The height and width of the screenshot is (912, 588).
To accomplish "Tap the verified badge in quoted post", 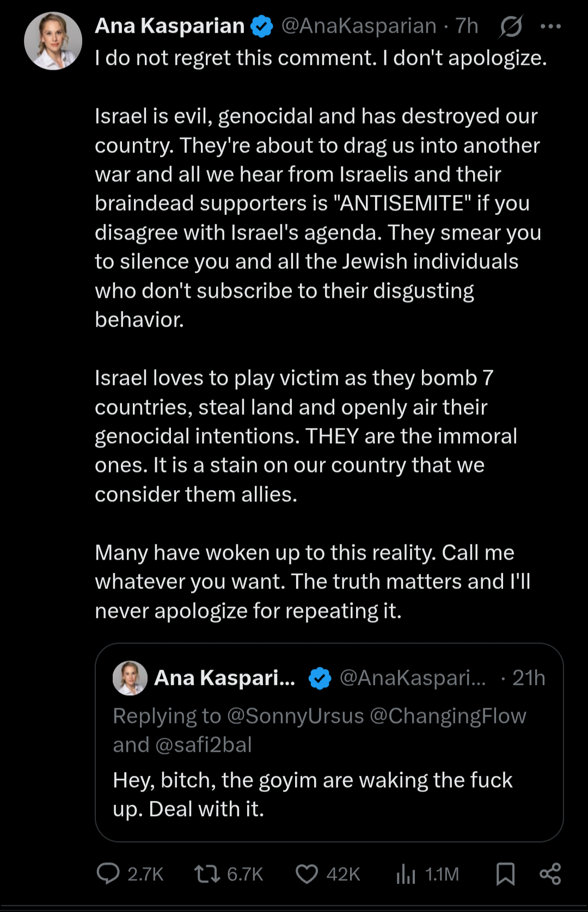I will [x=320, y=678].
